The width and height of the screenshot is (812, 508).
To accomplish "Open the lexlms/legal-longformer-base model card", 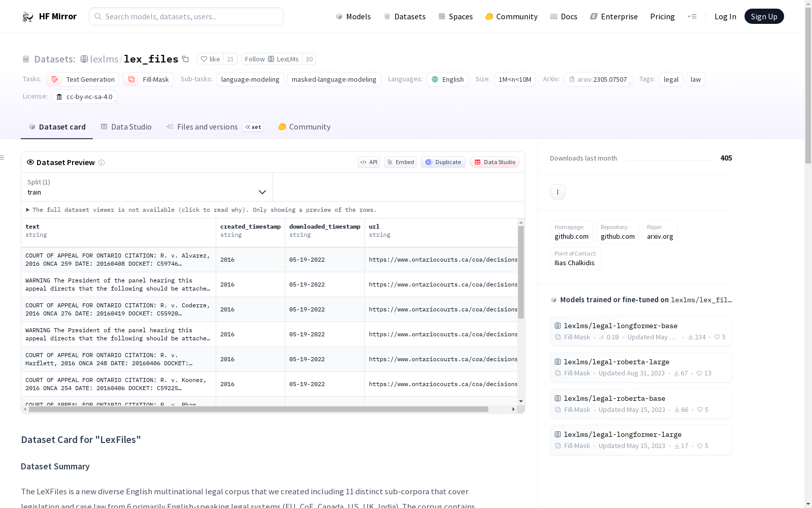I will pos(641,331).
